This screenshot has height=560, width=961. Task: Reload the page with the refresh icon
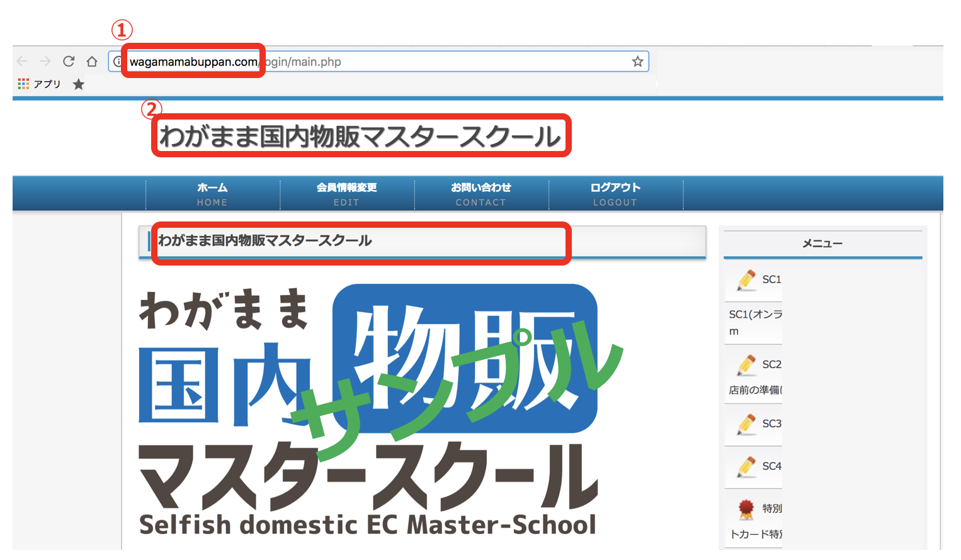coord(69,62)
